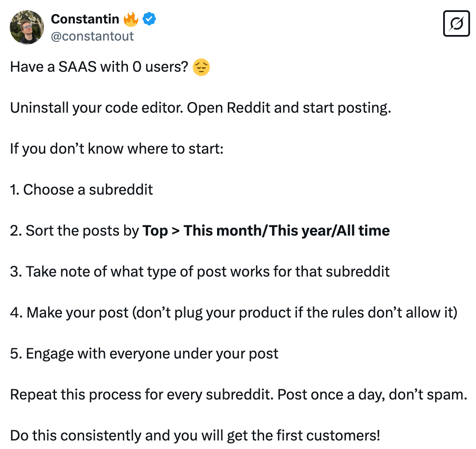
Task: Select step 3 about noting post types
Action: (200, 271)
